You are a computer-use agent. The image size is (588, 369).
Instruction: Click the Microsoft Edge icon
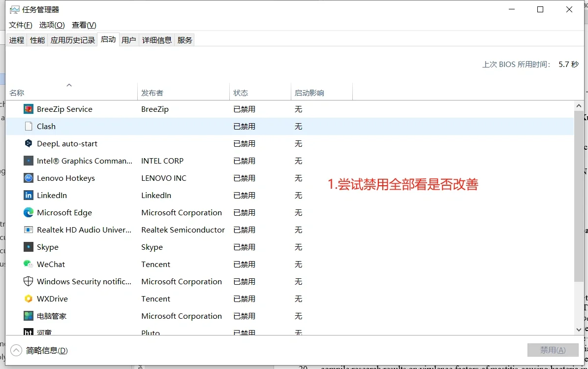29,212
